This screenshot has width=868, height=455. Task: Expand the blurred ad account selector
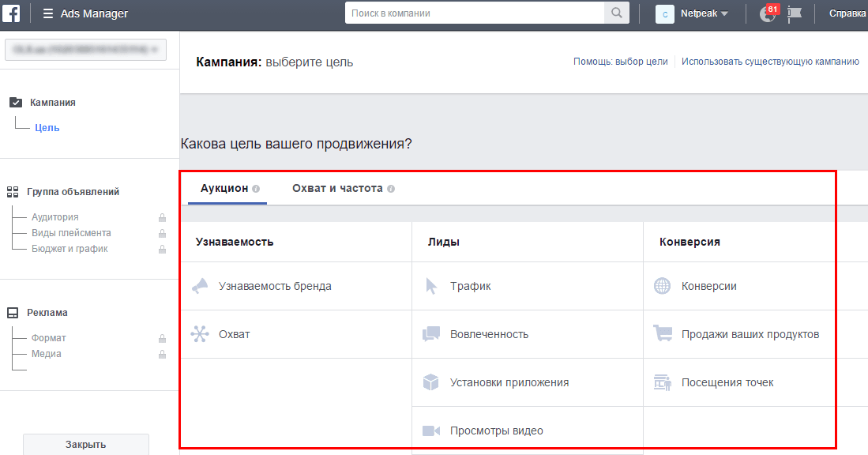click(x=85, y=50)
